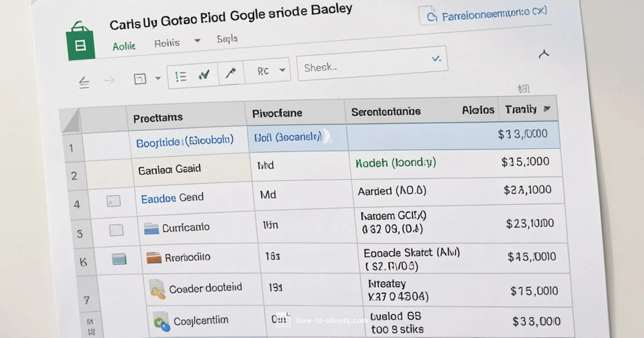Click the key file icon beside Coader dooteiid

[157, 289]
